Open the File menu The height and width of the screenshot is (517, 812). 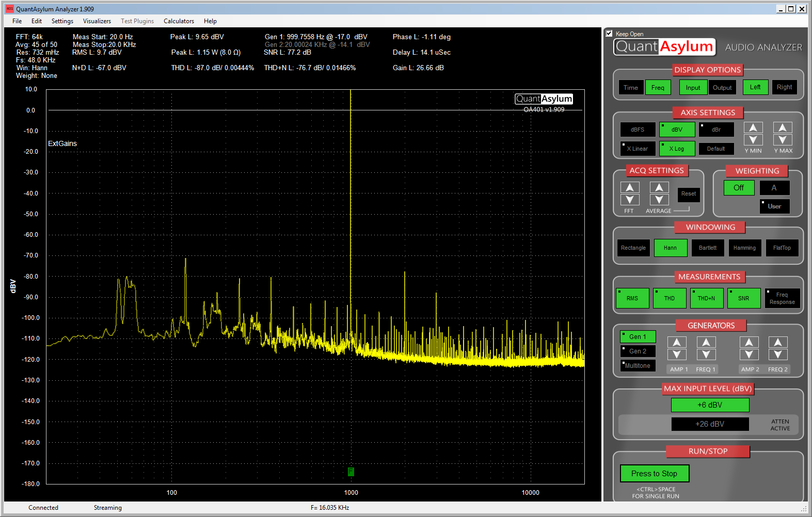(17, 21)
